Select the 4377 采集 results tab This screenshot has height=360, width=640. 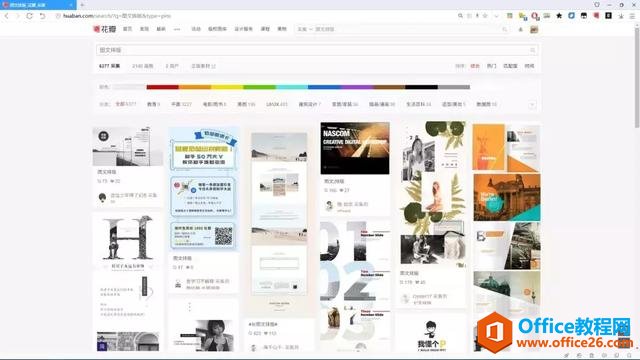pos(109,66)
